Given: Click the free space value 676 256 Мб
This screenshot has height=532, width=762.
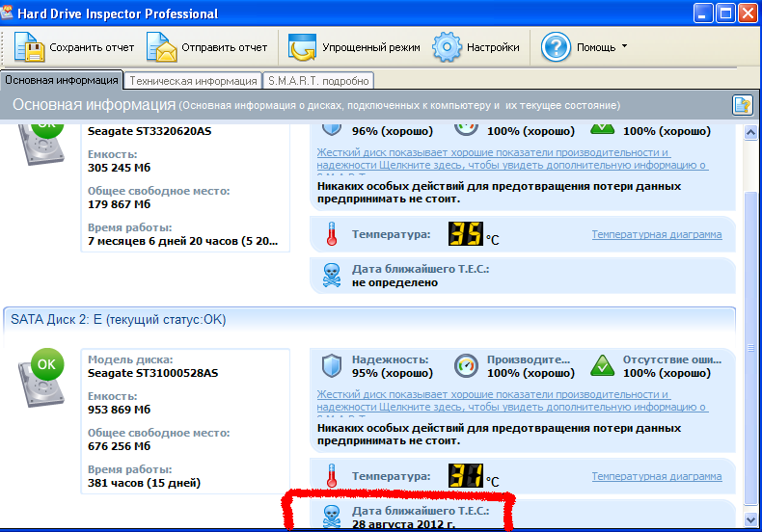Looking at the screenshot, I should 119,446.
